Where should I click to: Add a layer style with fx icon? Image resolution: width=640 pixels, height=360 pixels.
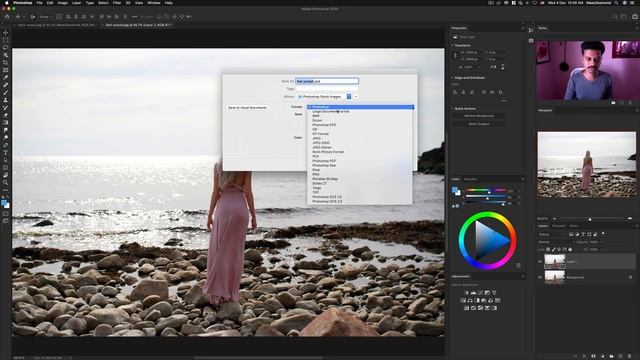584,356
